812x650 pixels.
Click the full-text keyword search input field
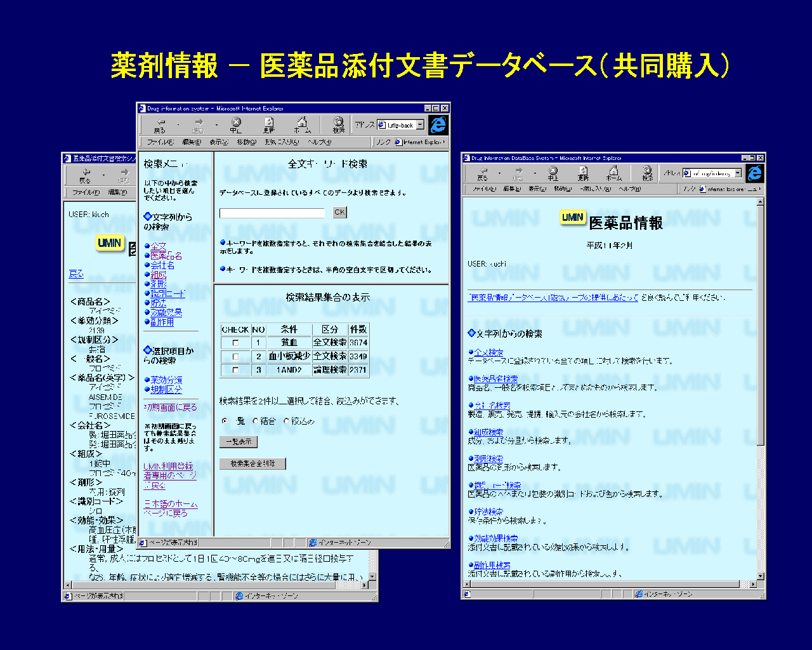pos(272,213)
